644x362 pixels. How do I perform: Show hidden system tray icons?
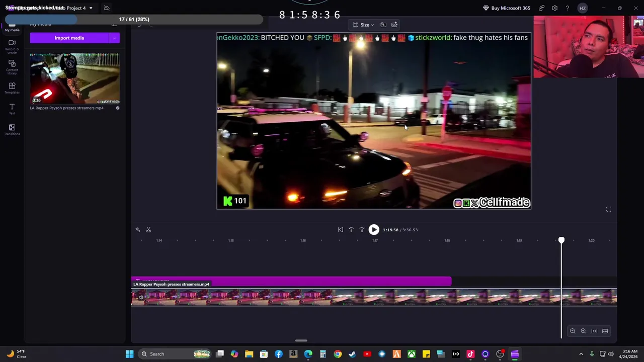581,354
